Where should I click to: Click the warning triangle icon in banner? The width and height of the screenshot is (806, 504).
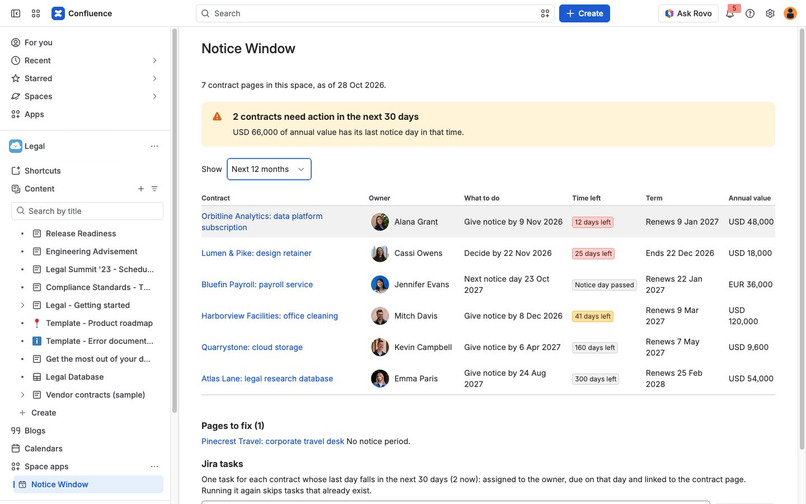click(x=217, y=117)
